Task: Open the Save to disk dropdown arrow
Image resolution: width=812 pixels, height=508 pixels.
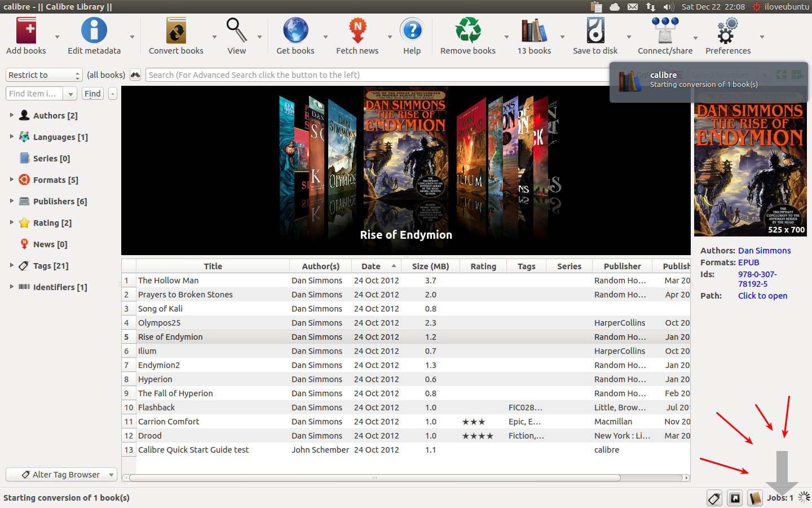Action: [629, 37]
